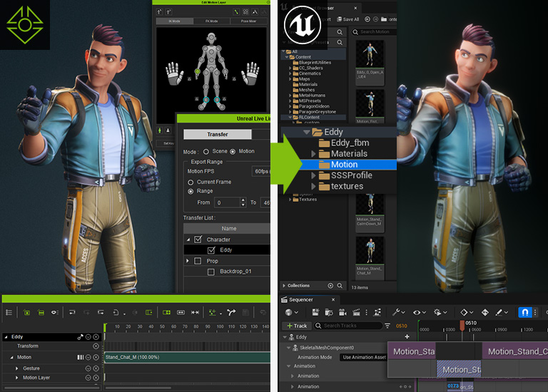Click the horizontal scrollbar under the iClone timeline
Viewport: 548px width, 392px height.
coord(138,388)
